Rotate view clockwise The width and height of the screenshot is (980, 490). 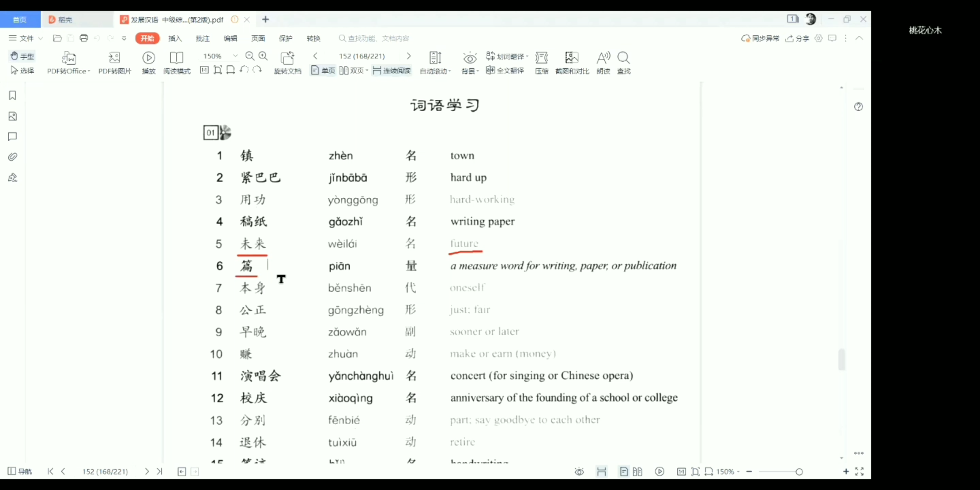[x=257, y=70]
